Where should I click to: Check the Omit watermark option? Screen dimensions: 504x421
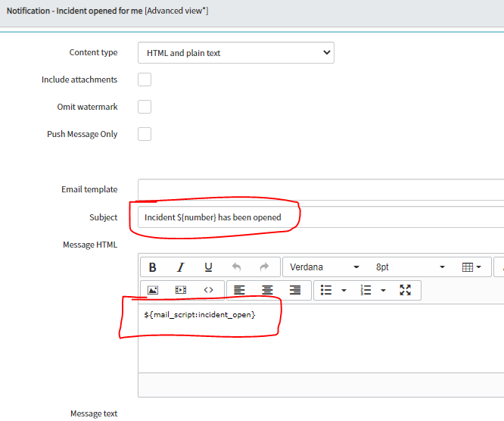pyautogui.click(x=145, y=107)
